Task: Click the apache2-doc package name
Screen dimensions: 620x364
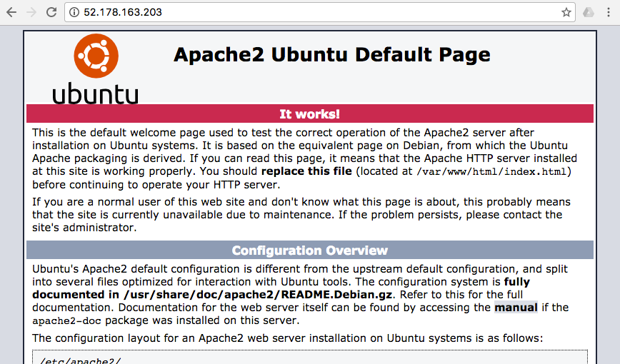Action: (67, 320)
